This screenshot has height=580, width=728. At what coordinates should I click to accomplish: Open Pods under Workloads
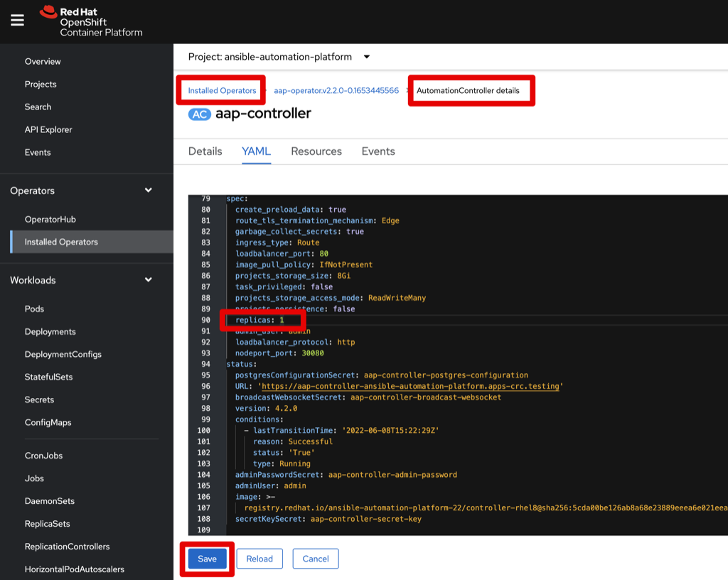pos(34,308)
